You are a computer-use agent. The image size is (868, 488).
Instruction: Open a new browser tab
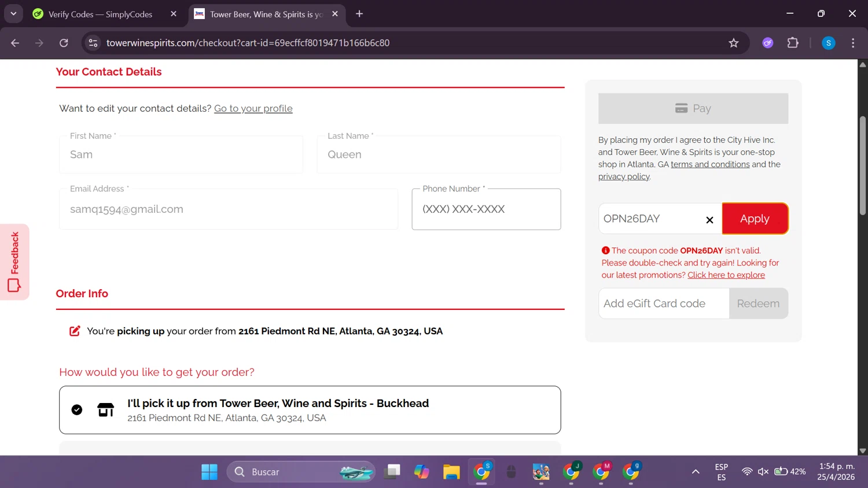tap(359, 14)
